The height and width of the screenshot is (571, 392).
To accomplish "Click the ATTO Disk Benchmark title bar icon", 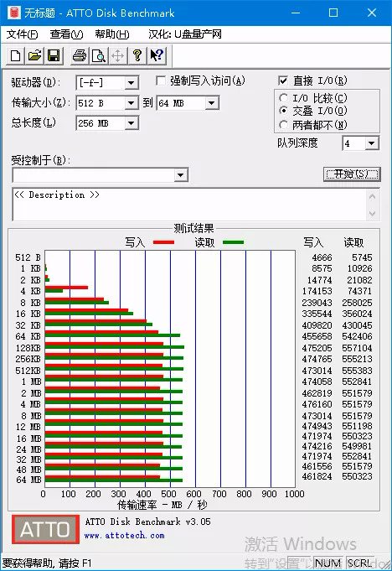I will pos(13,13).
